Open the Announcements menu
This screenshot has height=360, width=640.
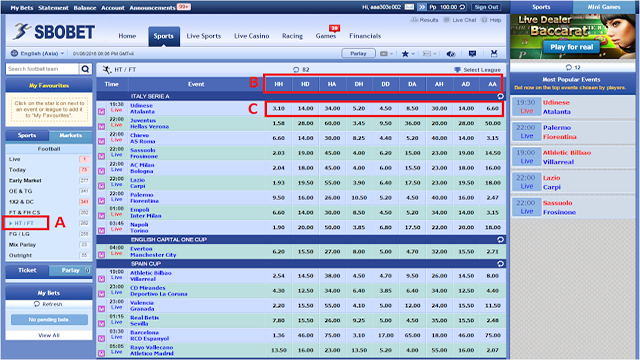point(152,7)
